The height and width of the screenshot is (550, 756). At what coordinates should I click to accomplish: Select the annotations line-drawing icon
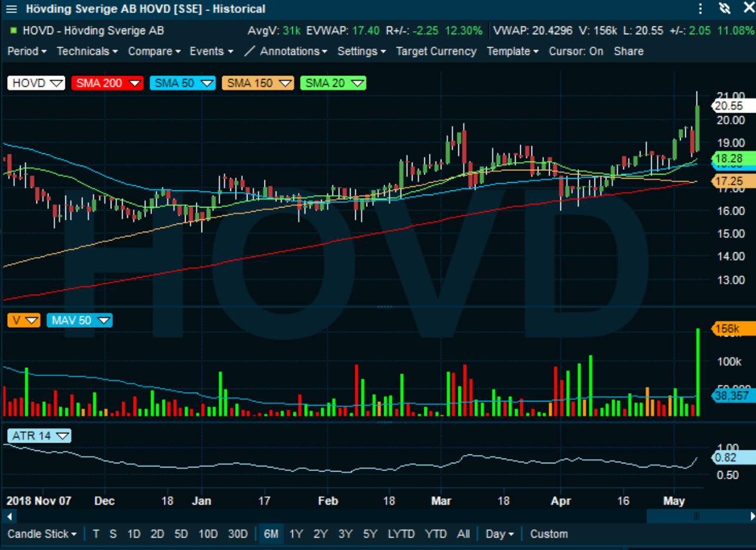point(250,51)
